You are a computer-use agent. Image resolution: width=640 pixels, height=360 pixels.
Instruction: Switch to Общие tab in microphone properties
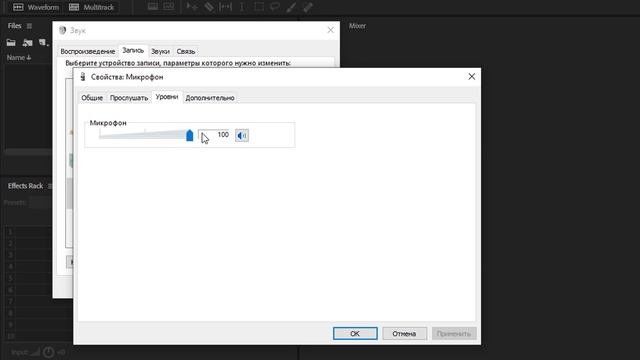[x=92, y=98]
